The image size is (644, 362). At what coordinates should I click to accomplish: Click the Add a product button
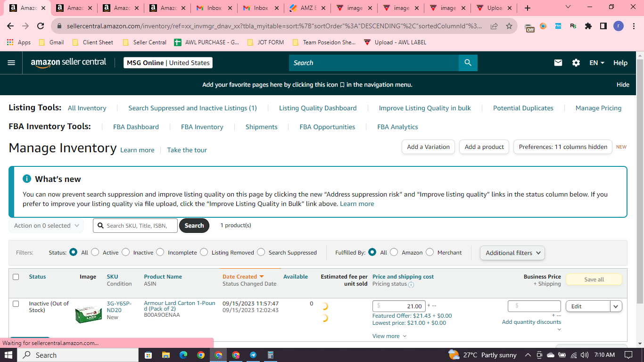coord(484,147)
